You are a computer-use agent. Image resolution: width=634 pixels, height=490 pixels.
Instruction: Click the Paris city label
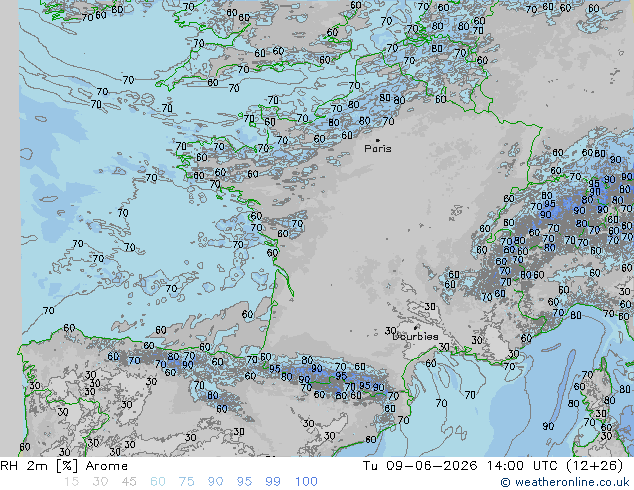pyautogui.click(x=378, y=149)
